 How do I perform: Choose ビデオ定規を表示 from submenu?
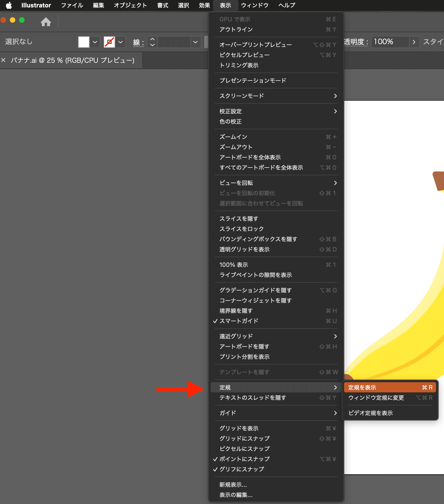coord(370,413)
